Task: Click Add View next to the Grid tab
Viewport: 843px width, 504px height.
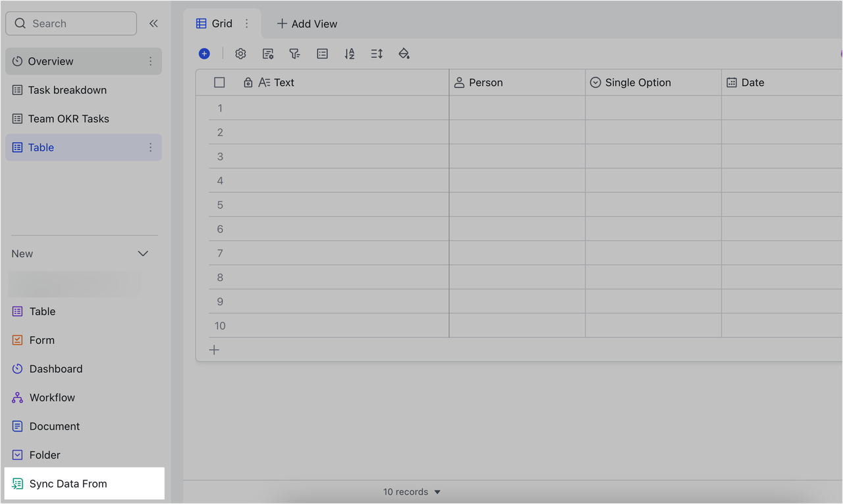Action: [307, 23]
